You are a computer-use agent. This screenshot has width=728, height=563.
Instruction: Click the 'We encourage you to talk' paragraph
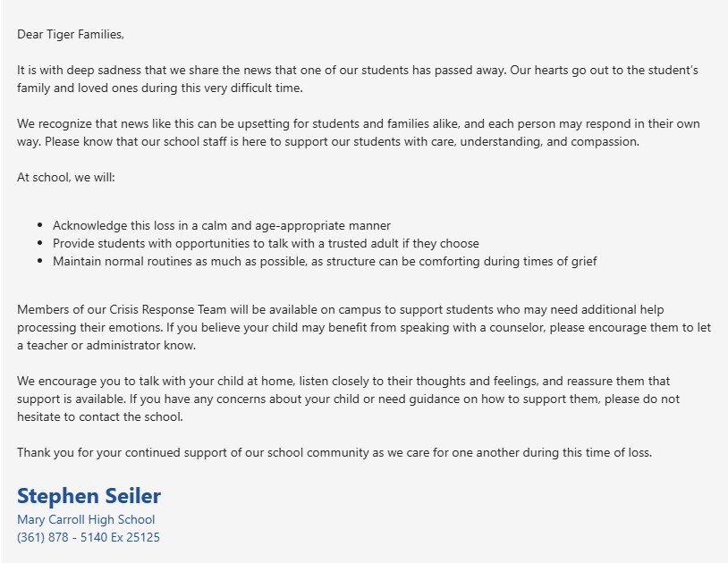click(x=348, y=399)
